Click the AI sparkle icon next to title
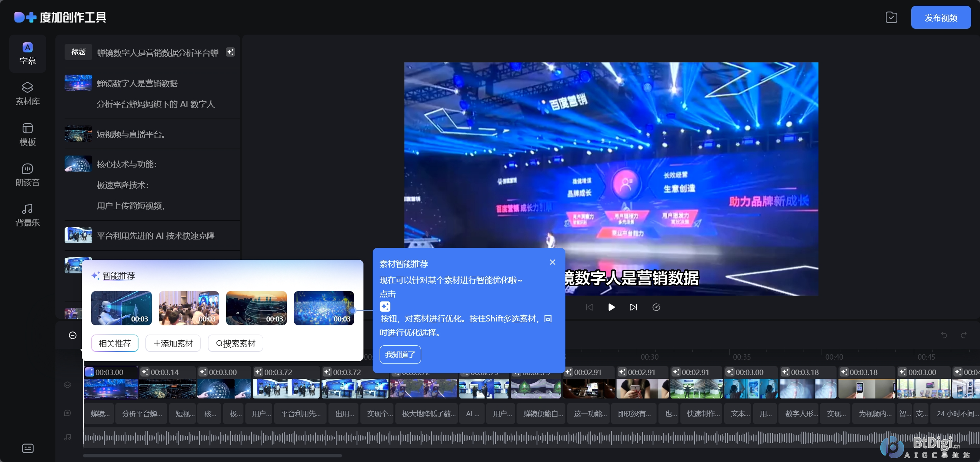This screenshot has height=462, width=980. coord(230,52)
